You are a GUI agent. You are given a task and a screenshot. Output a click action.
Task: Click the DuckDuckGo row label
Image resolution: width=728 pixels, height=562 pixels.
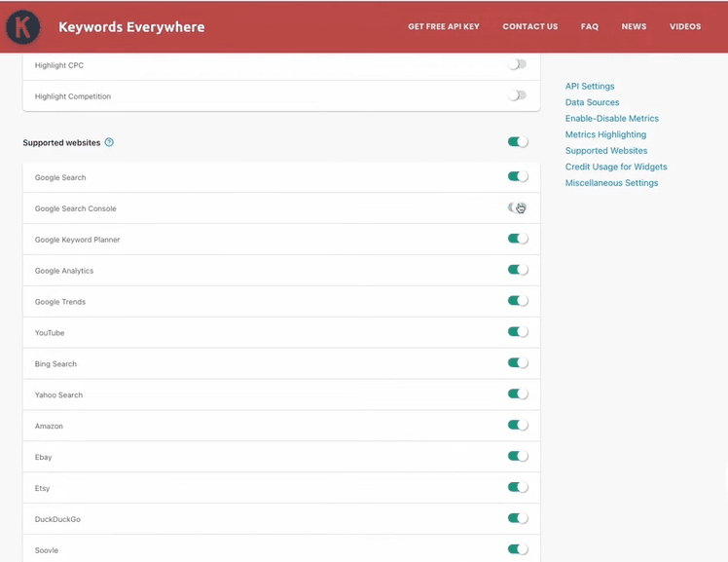coord(57,519)
